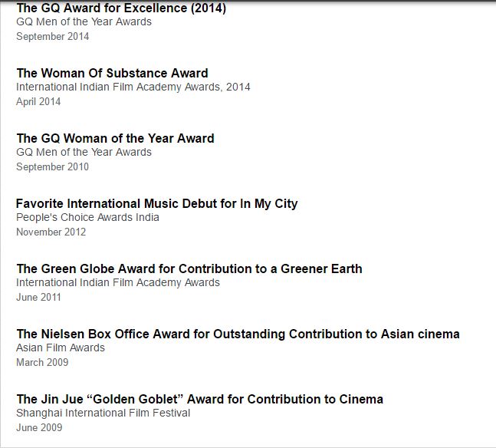Click GQ Men of the Year Awards above September 2010
Screen dimensions: 496x448
(x=84, y=153)
